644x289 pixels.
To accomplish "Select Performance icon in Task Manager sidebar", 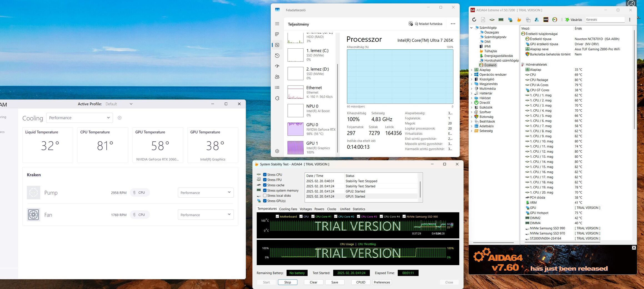I will (x=277, y=45).
